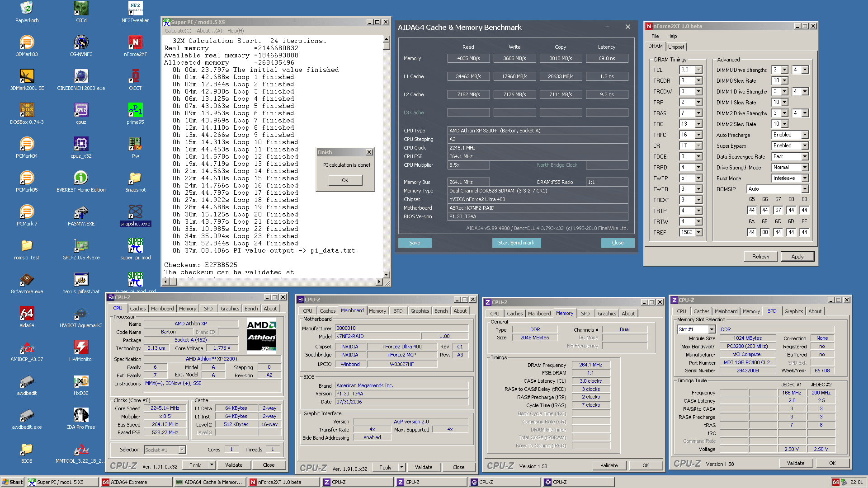Launch the cpuz desktop icon

pyautogui.click(x=81, y=113)
